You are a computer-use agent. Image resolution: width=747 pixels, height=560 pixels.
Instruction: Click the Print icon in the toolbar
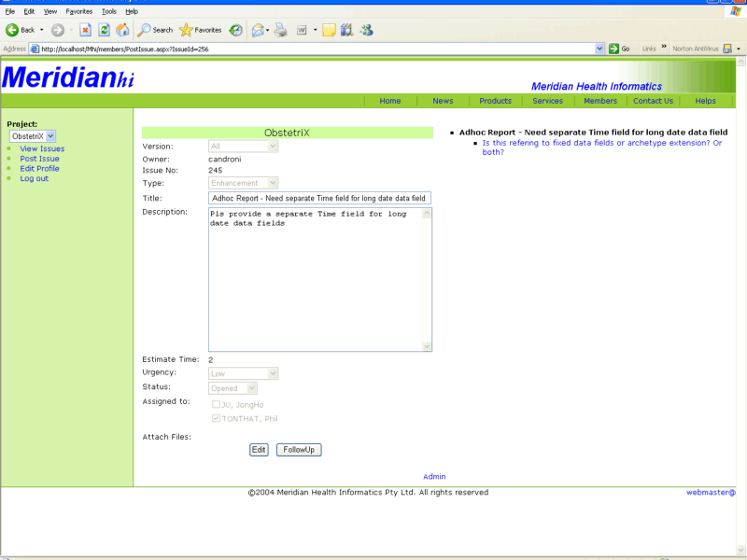click(x=280, y=30)
